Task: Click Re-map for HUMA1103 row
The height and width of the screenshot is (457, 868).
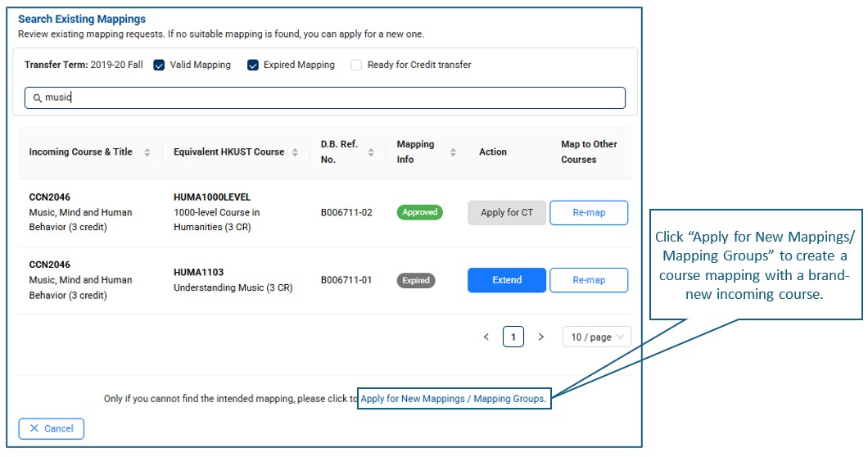Action: (589, 280)
